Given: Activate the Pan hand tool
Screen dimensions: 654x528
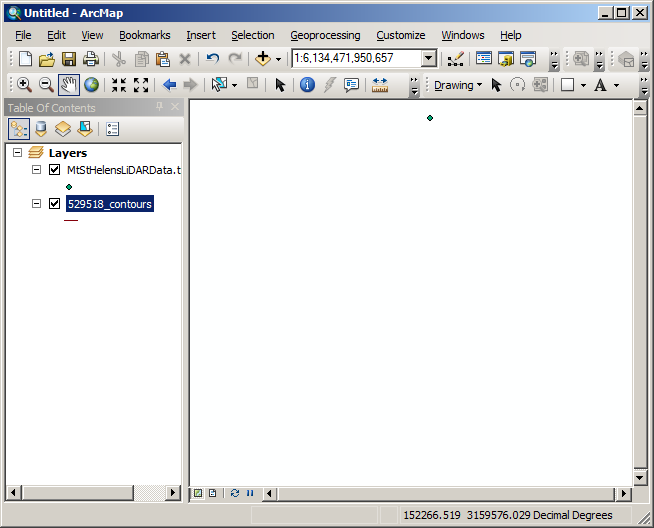Looking at the screenshot, I should click(69, 85).
